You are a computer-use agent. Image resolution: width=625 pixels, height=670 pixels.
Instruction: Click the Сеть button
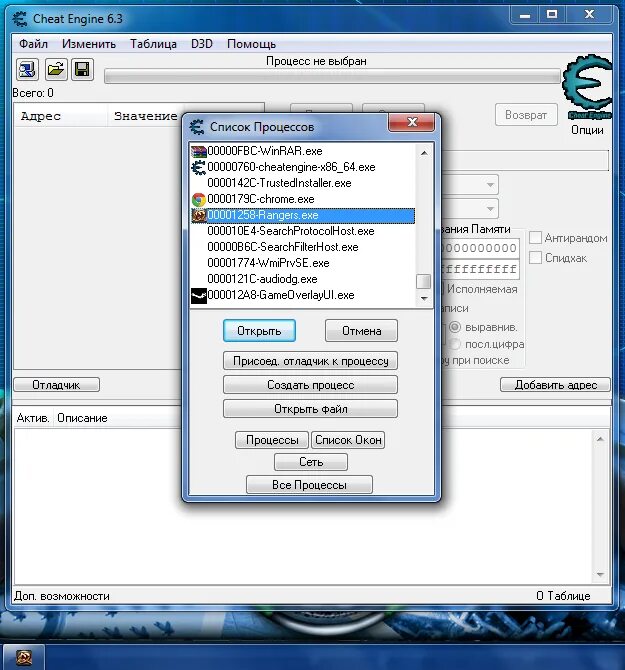point(311,462)
